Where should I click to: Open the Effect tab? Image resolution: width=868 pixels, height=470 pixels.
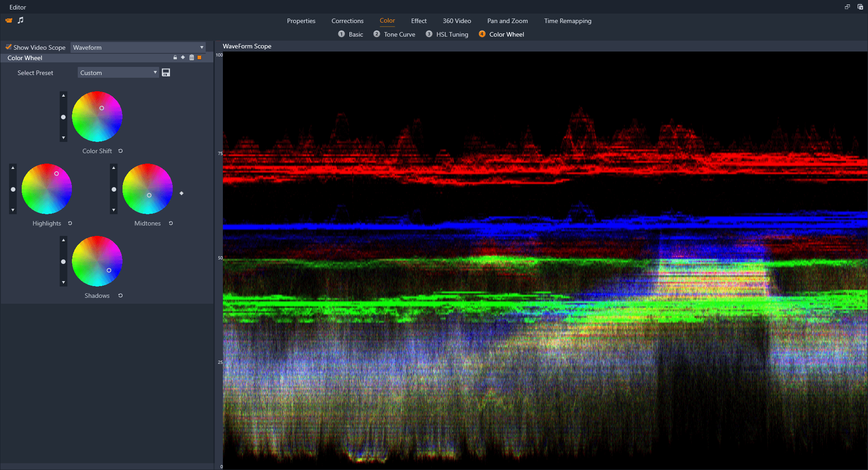coord(419,21)
